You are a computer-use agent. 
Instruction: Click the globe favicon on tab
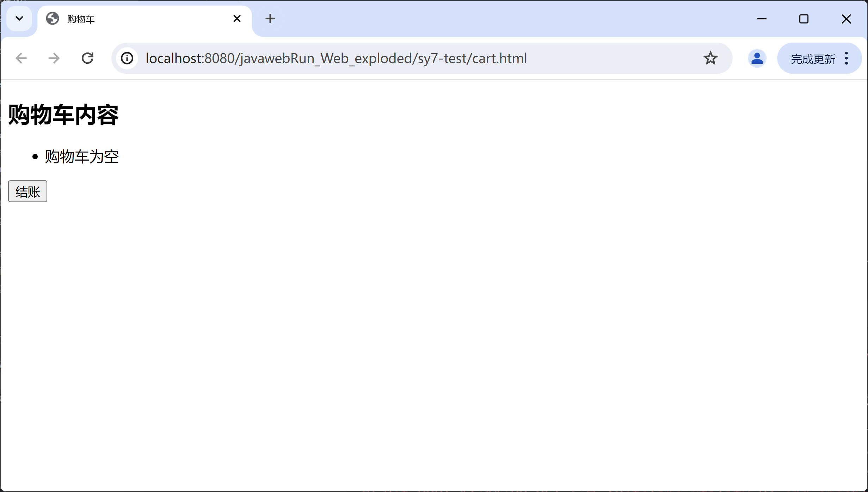pyautogui.click(x=53, y=19)
